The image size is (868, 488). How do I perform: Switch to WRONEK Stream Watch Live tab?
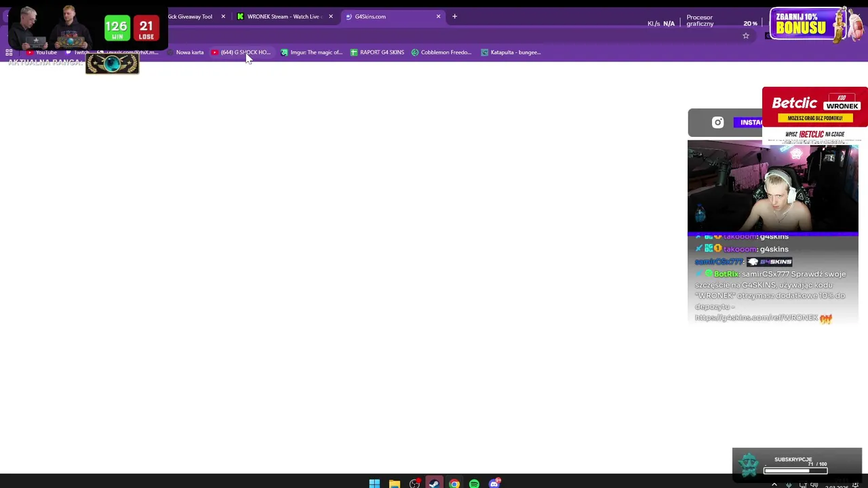click(x=285, y=16)
